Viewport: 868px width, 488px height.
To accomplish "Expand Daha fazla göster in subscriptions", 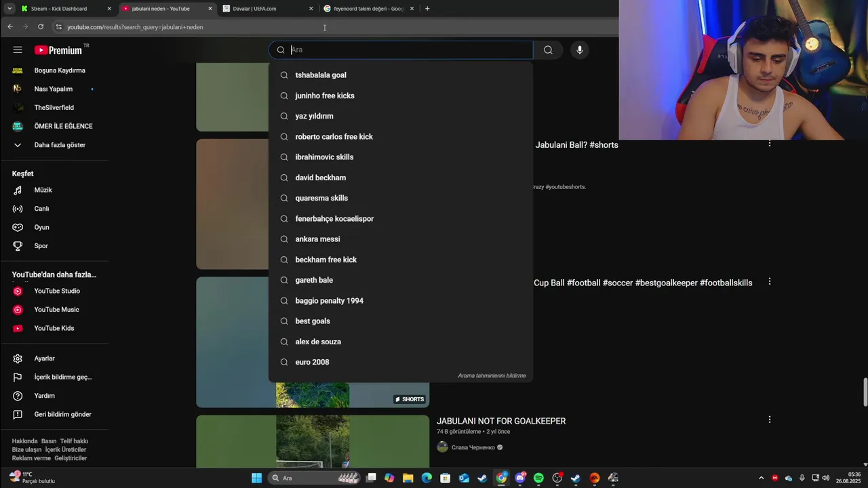I will 54,145.
